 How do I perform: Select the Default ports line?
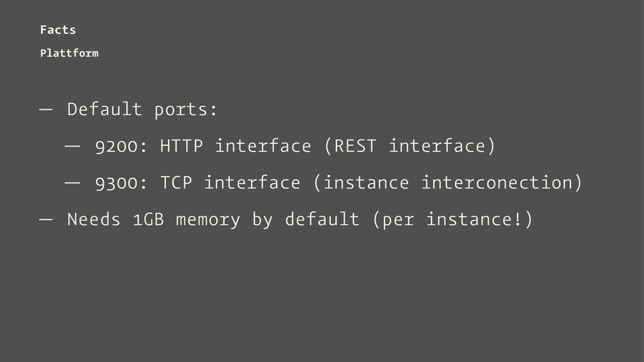(x=142, y=109)
